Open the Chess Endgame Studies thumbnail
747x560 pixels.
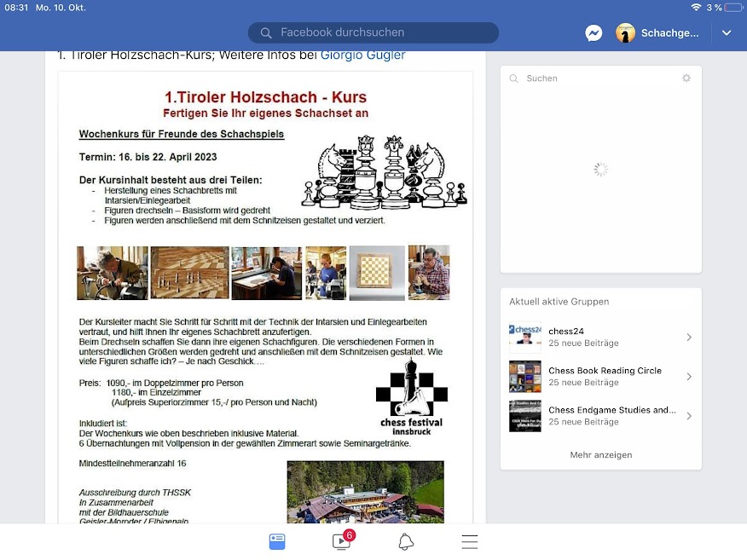point(525,416)
